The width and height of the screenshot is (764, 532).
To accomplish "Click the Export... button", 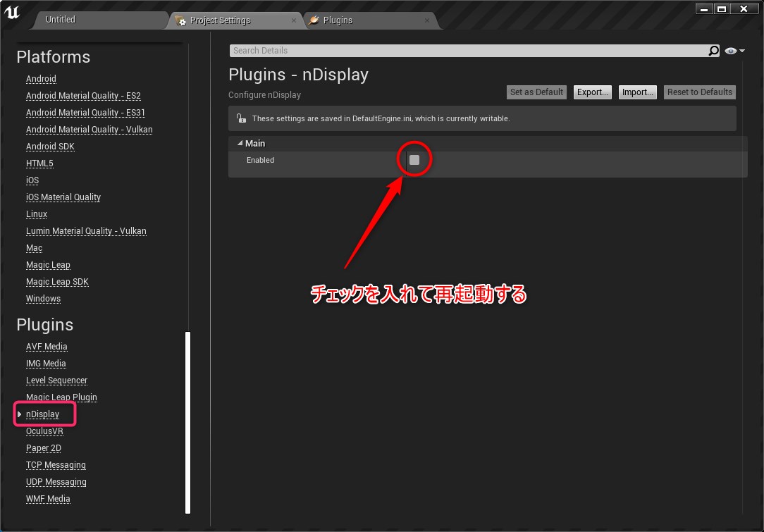I will coord(593,92).
